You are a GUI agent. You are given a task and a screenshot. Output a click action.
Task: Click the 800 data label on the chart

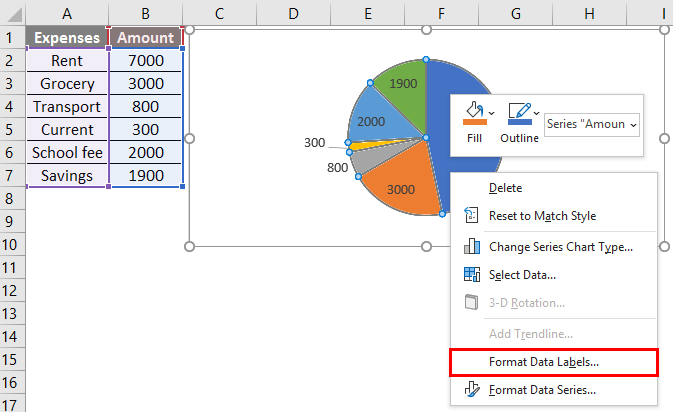[337, 168]
